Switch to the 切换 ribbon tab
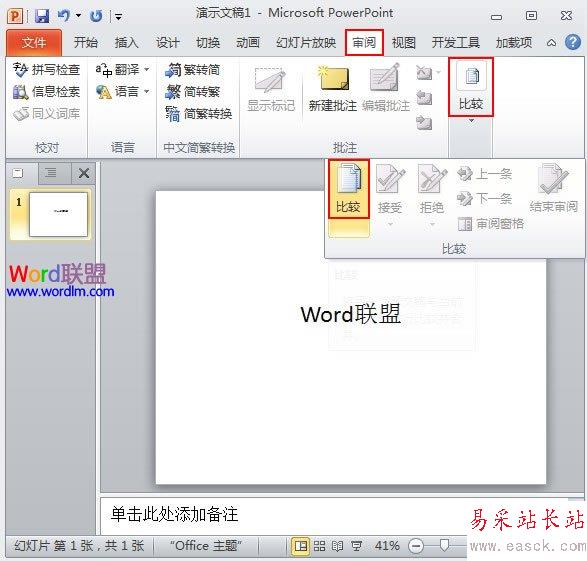The height and width of the screenshot is (561, 587). pos(208,43)
